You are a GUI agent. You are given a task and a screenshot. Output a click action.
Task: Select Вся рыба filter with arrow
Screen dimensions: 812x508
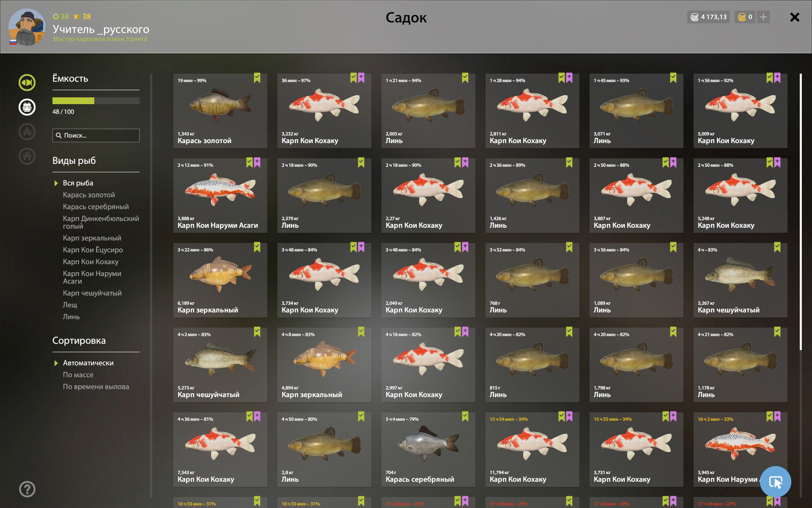(74, 183)
